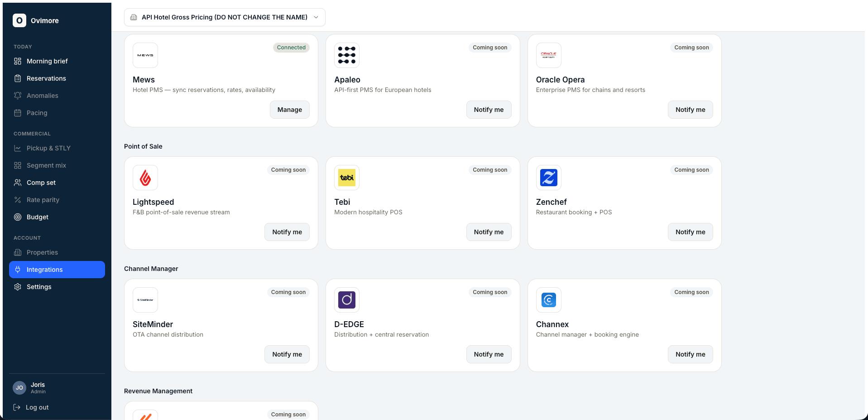Viewport: 868px width, 420px height.
Task: Click the Segment mix grid icon
Action: (18, 165)
